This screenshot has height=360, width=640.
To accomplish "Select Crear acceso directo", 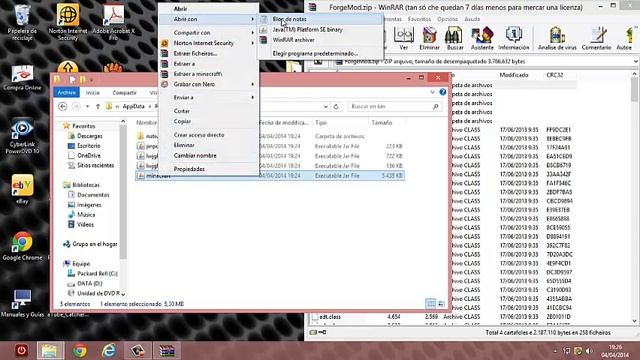I will [x=209, y=135].
